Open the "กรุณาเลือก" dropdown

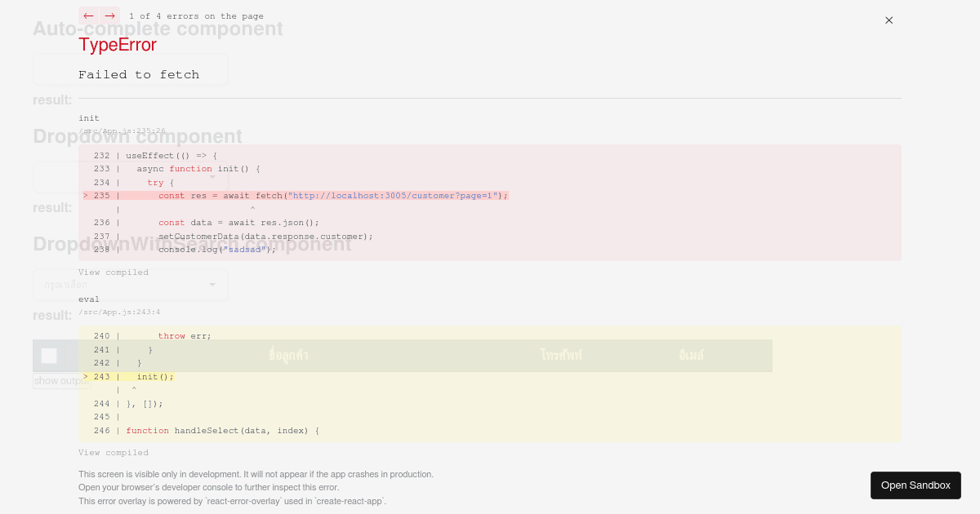coord(131,285)
